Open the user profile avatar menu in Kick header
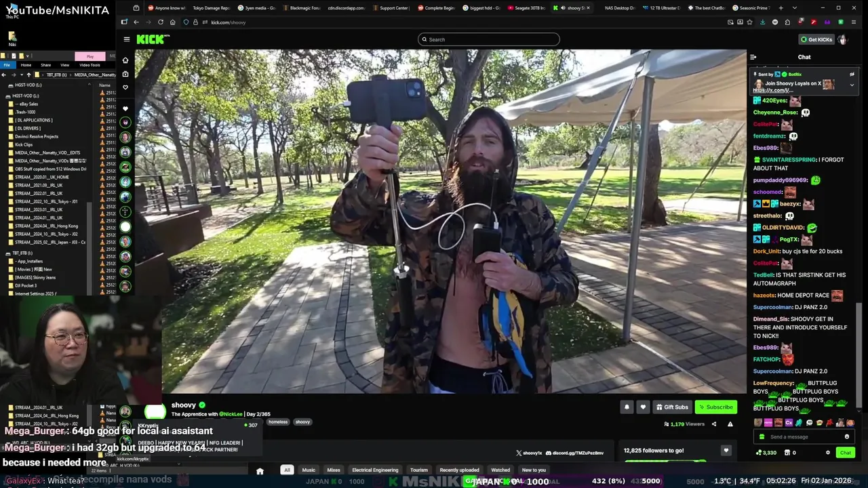The image size is (868, 488). pyautogui.click(x=843, y=39)
